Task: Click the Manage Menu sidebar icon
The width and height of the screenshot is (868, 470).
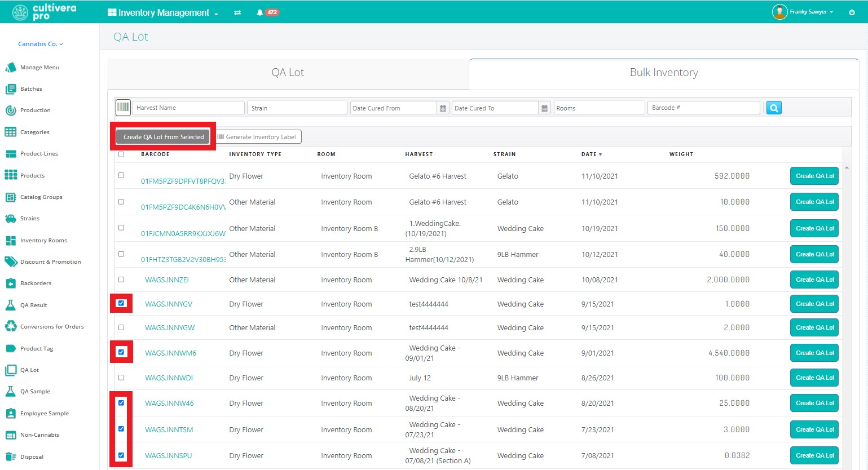Action: 10,68
